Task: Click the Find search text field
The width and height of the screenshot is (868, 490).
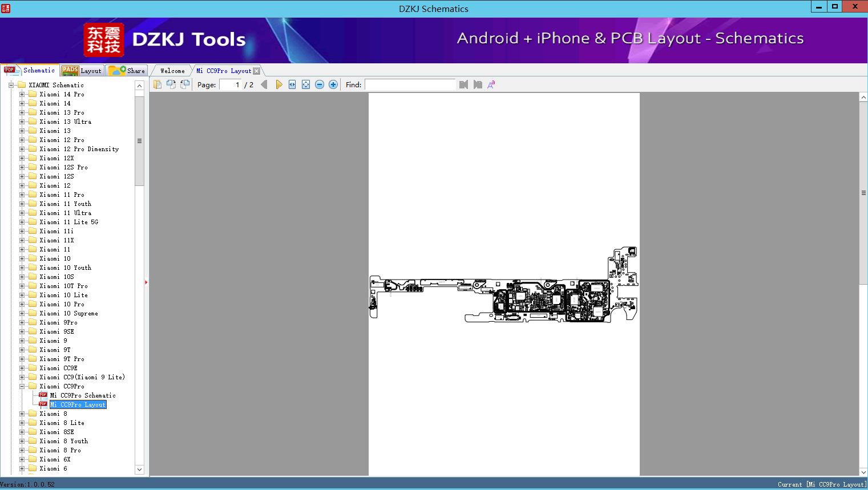Action: (410, 84)
